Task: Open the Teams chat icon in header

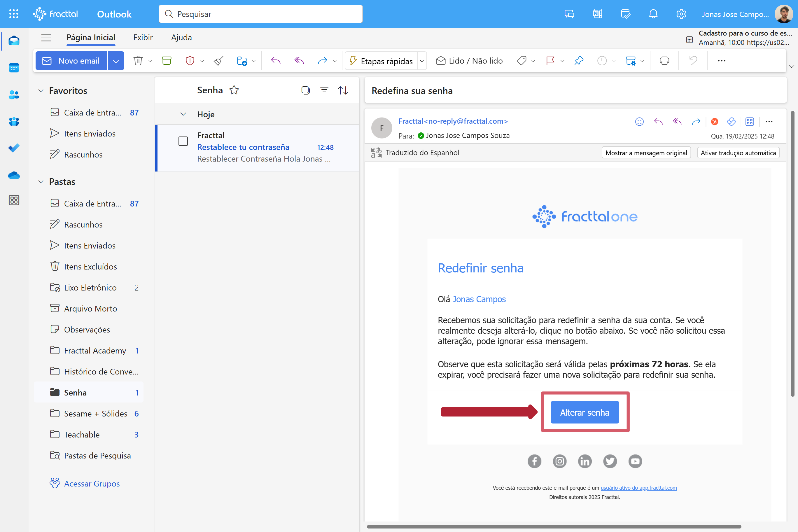Action: 569,14
